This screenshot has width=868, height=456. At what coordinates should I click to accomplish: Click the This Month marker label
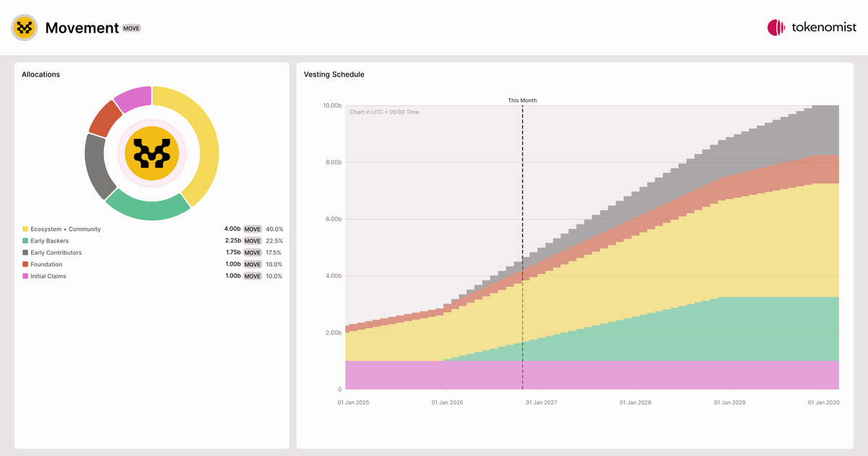click(x=522, y=101)
